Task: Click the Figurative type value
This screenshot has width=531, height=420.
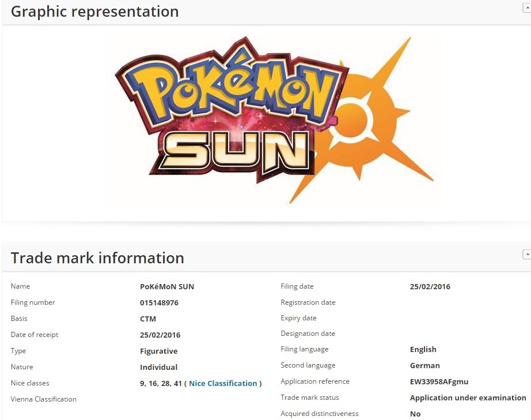Action: [x=158, y=351]
